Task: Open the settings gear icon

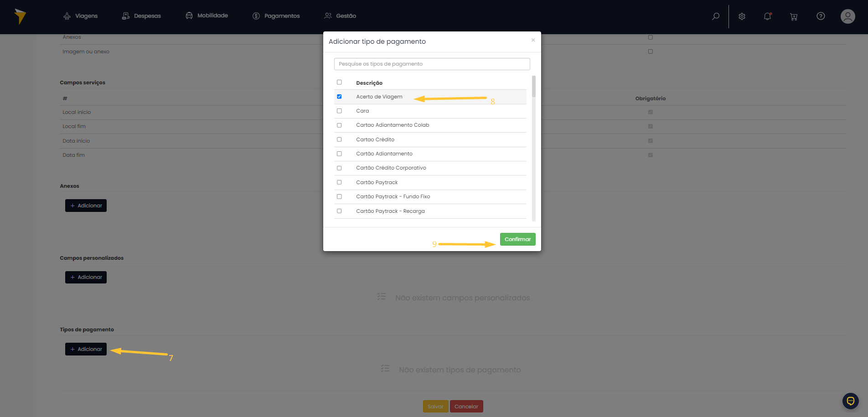Action: (x=742, y=16)
